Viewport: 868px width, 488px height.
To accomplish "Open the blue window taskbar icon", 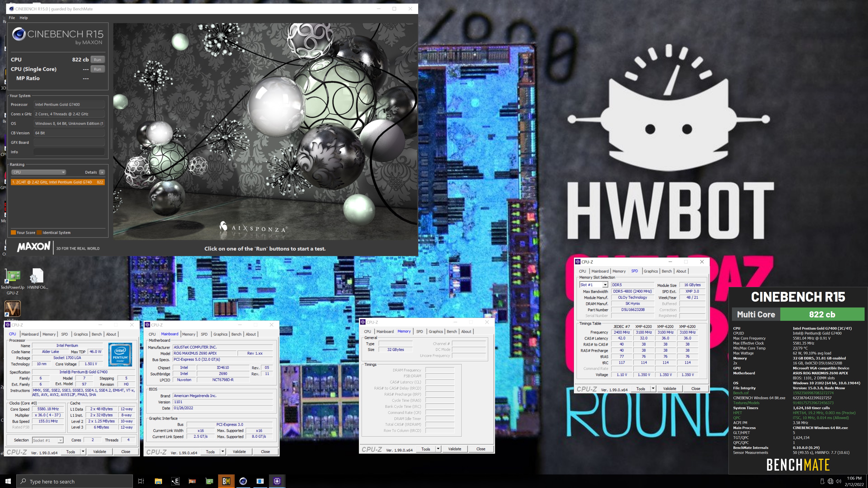I will [260, 481].
